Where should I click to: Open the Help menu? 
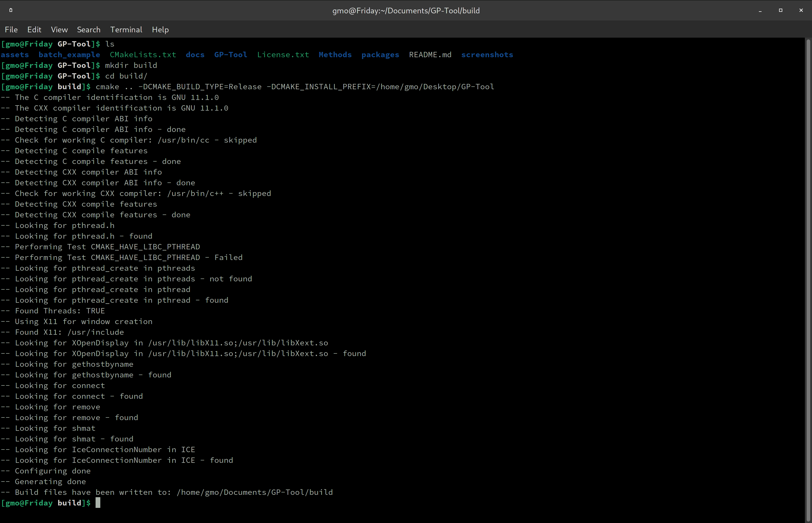pyautogui.click(x=160, y=30)
